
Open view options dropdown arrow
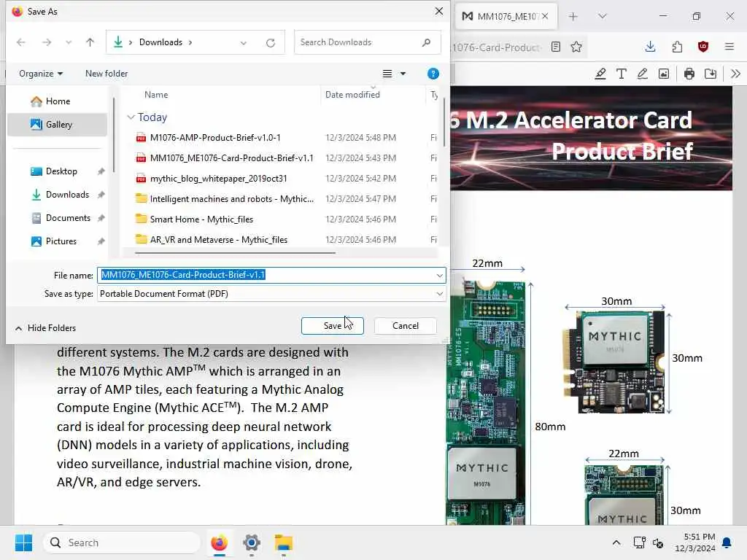click(403, 74)
